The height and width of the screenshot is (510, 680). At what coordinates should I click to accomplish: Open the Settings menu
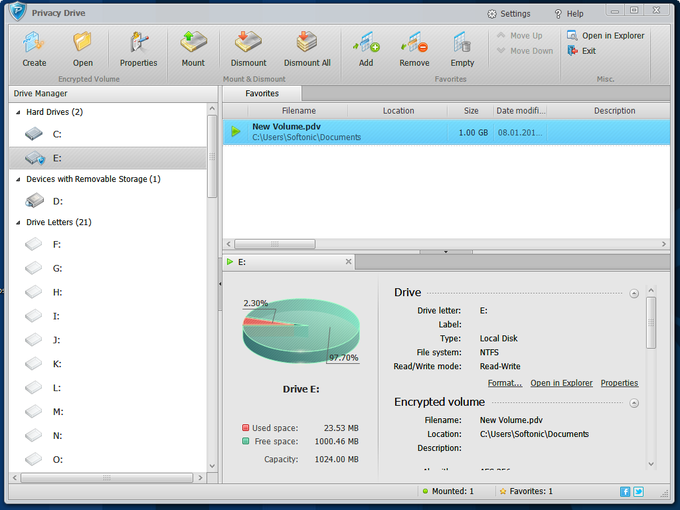tap(509, 14)
